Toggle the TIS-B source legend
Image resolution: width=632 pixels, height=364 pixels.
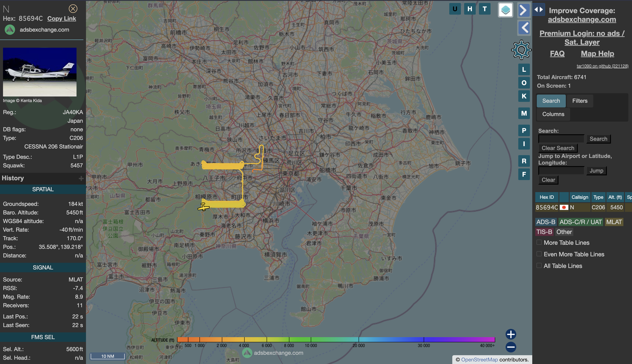point(544,232)
